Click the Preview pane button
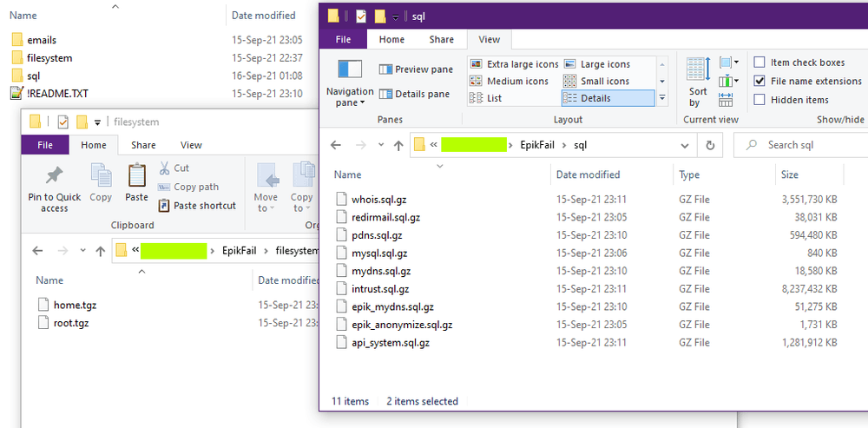The width and height of the screenshot is (868, 428). point(416,69)
